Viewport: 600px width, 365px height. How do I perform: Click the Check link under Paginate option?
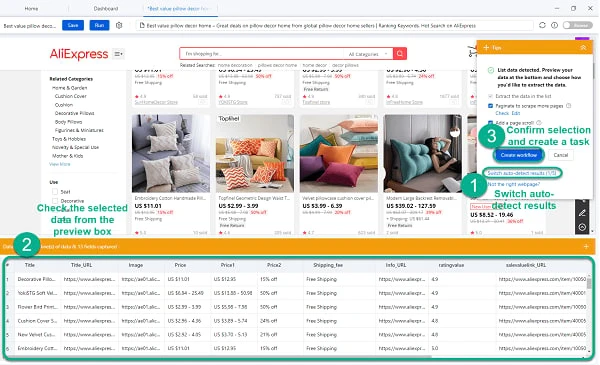pos(502,113)
